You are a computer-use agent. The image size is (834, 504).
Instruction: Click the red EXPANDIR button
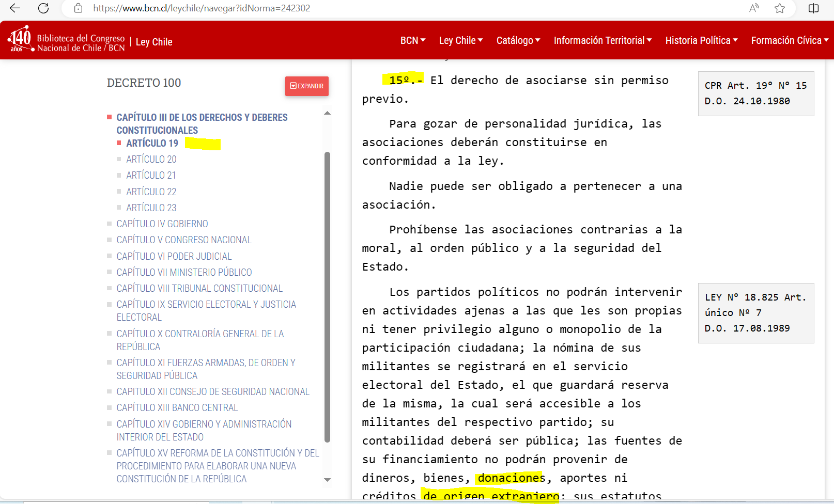pyautogui.click(x=307, y=86)
